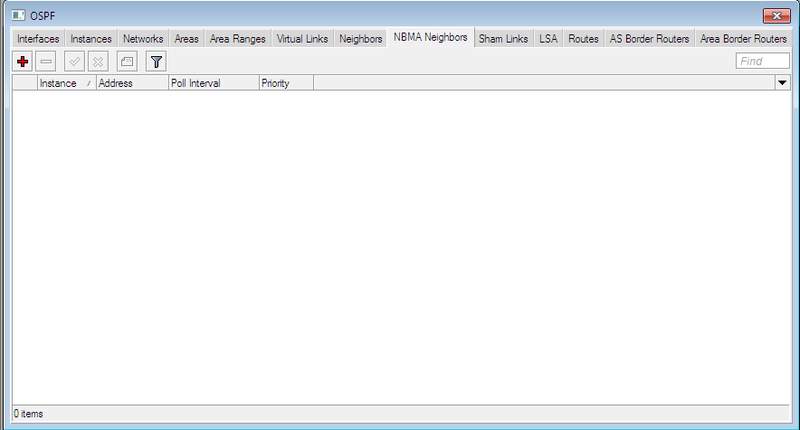Sort by the Instance column header
Image resolution: width=800 pixels, height=430 pixels.
tap(67, 83)
